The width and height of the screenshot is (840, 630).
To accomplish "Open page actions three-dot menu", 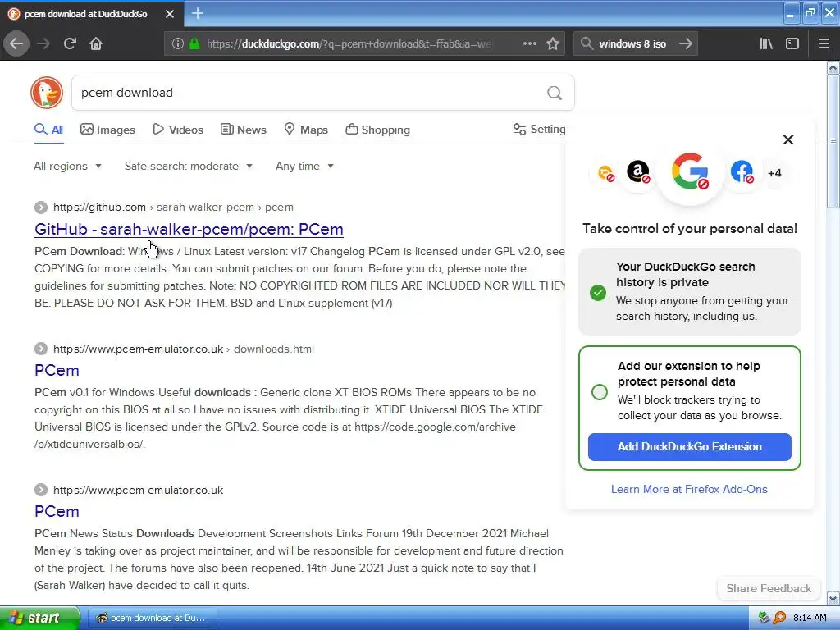I will coord(529,43).
